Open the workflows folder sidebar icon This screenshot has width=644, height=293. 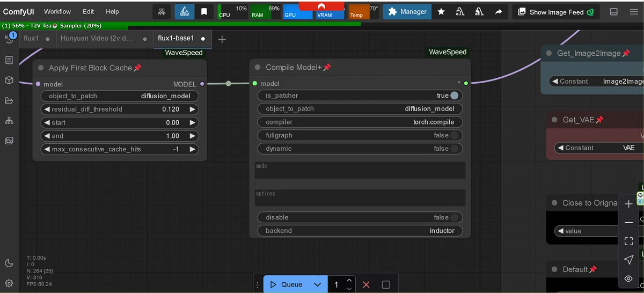[9, 100]
